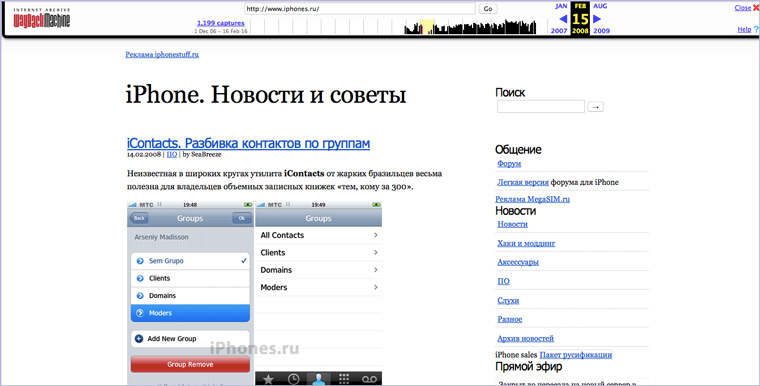The image size is (760, 386).
Task: Open the Аксессуары sidebar link
Action: tap(518, 262)
